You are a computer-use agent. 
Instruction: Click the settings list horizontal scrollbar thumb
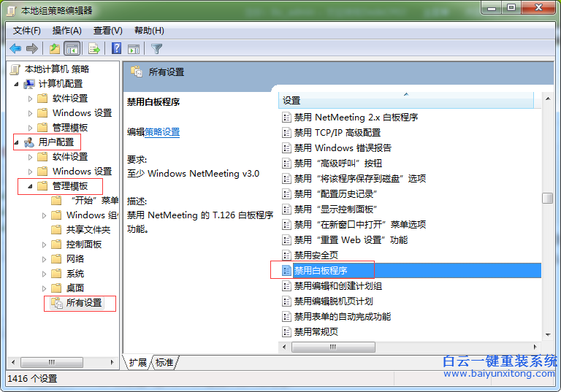(333, 347)
